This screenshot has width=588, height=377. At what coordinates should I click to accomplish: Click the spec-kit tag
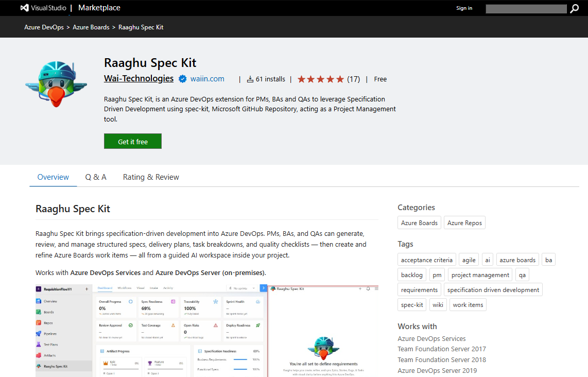pos(412,305)
